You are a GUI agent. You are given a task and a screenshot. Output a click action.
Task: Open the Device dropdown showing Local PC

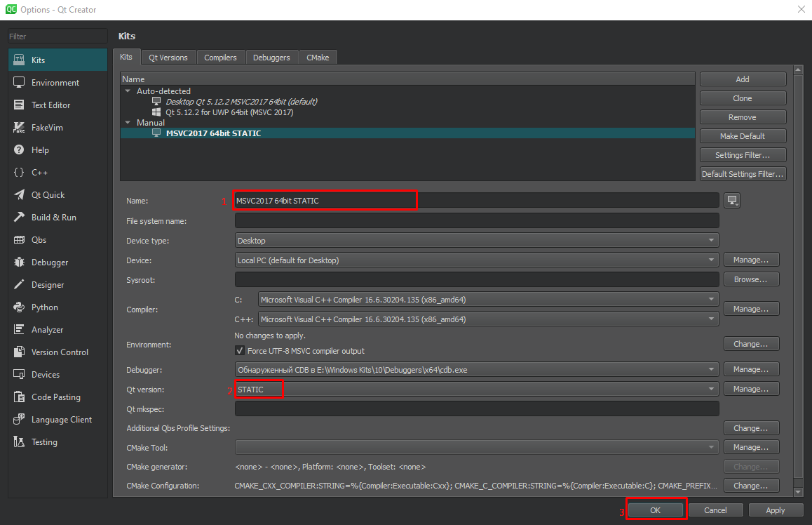pos(476,260)
